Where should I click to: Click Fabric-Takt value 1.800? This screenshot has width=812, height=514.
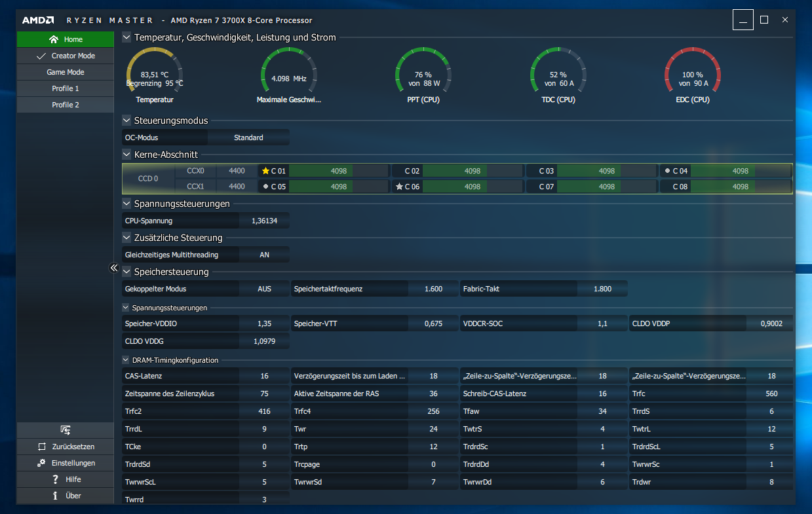pyautogui.click(x=602, y=289)
